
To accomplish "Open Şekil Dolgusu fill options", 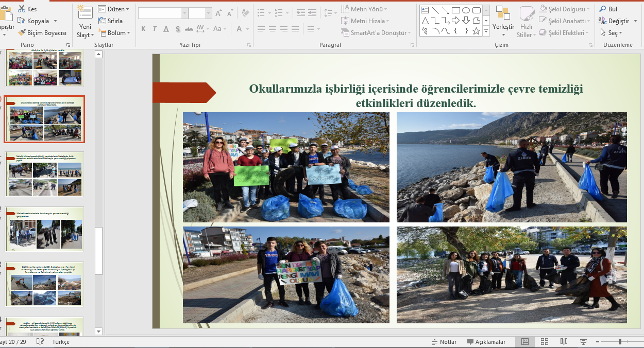I will tap(565, 9).
